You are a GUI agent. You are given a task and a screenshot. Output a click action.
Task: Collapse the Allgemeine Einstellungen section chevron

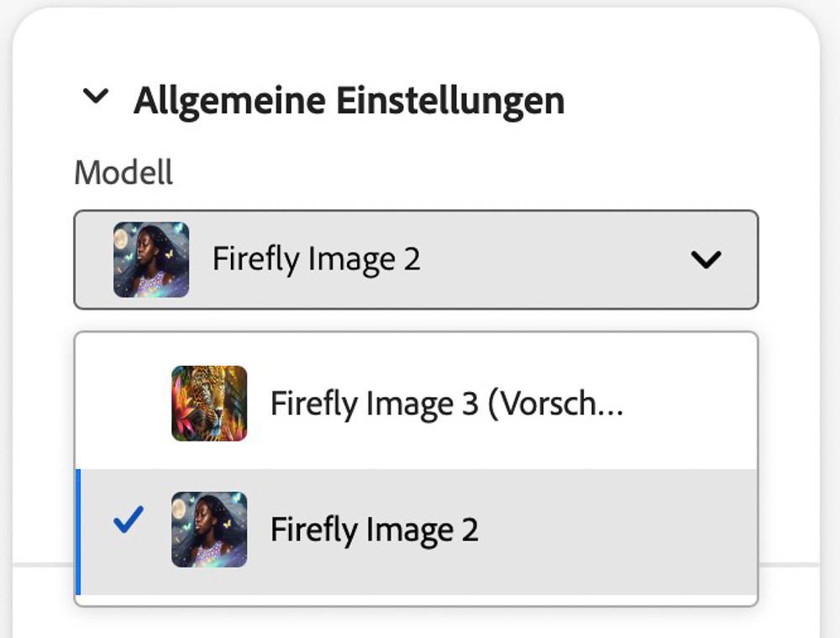(96, 97)
